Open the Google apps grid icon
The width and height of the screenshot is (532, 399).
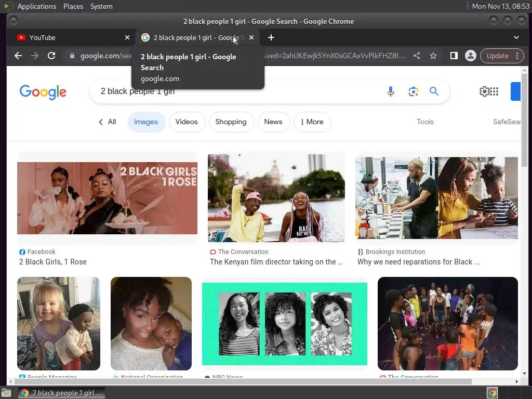pos(495,91)
